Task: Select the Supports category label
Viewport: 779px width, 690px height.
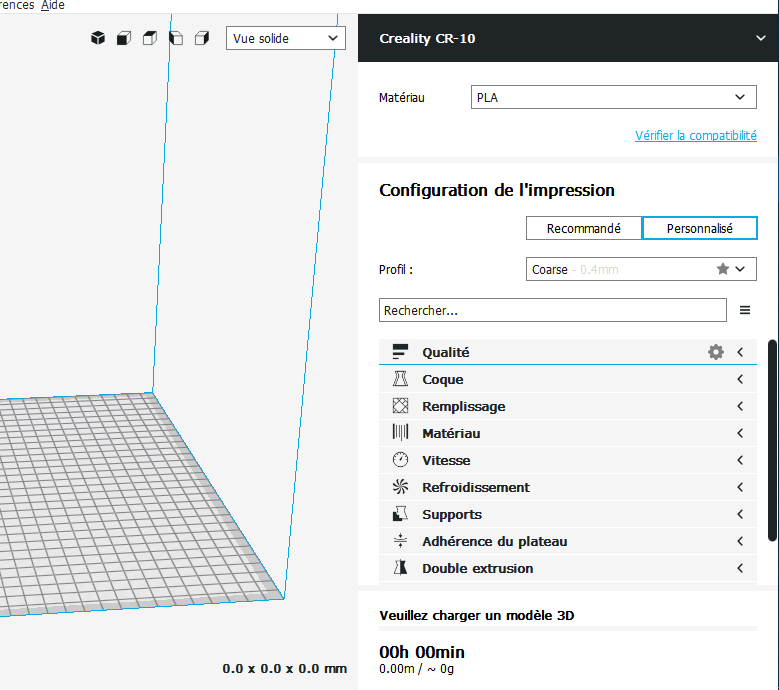Action: pyautogui.click(x=452, y=515)
